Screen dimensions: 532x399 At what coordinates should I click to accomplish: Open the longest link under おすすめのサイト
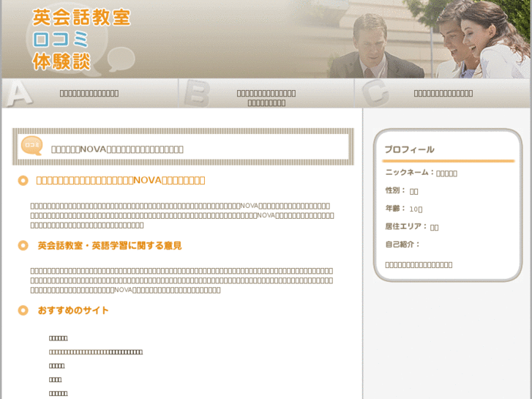pos(96,352)
